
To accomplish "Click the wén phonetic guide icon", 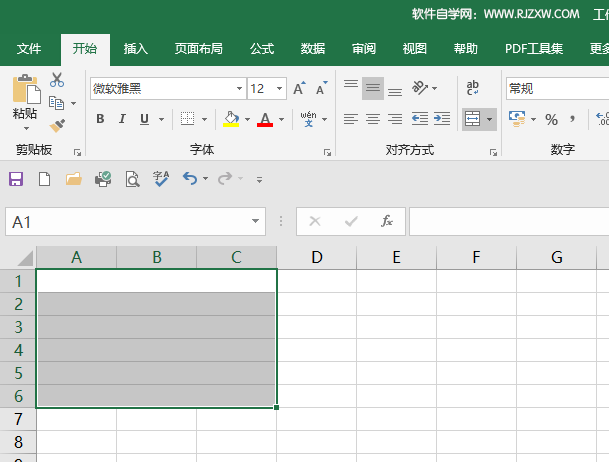I will 308,119.
